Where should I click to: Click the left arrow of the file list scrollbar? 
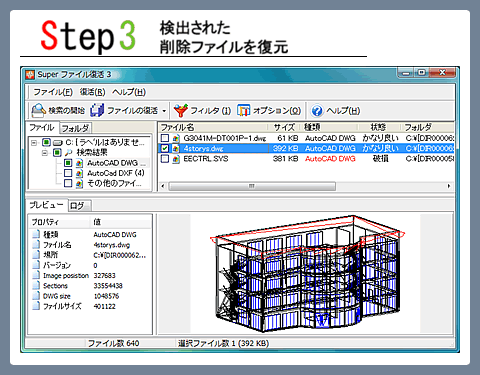tap(163, 186)
